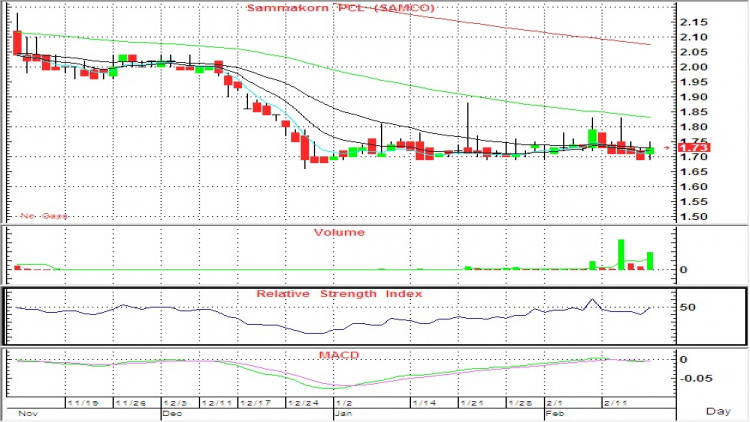Click the 1.50 price axis label
Viewport: 750px width, 422px height.
(694, 217)
